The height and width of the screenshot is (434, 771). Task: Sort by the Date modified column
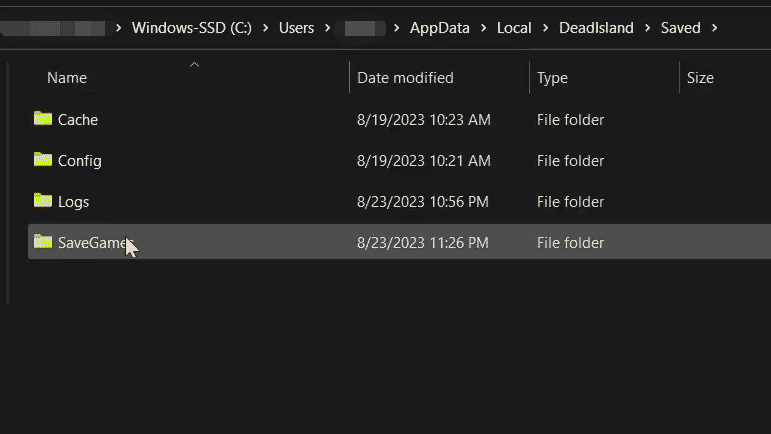click(x=405, y=78)
